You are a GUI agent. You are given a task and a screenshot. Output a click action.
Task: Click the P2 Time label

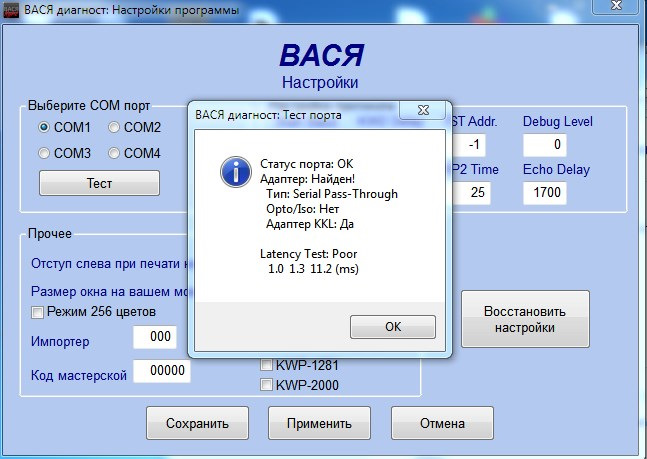coord(475,170)
